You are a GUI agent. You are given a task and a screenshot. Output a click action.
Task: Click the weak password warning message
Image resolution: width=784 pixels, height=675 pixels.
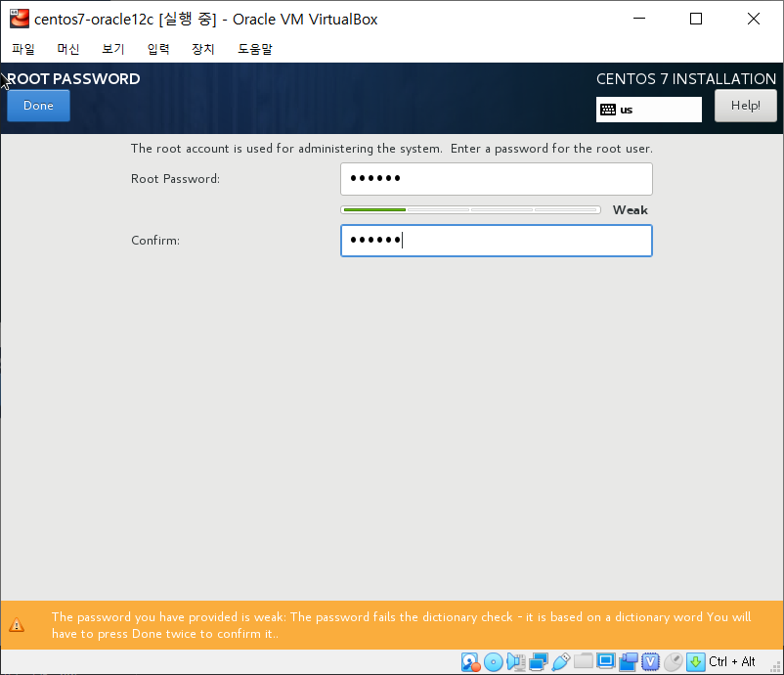(401, 625)
